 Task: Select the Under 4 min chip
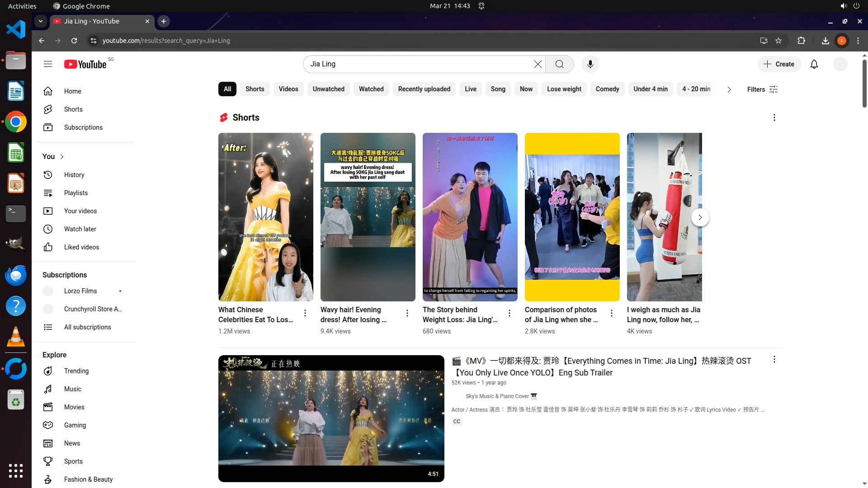pos(650,89)
